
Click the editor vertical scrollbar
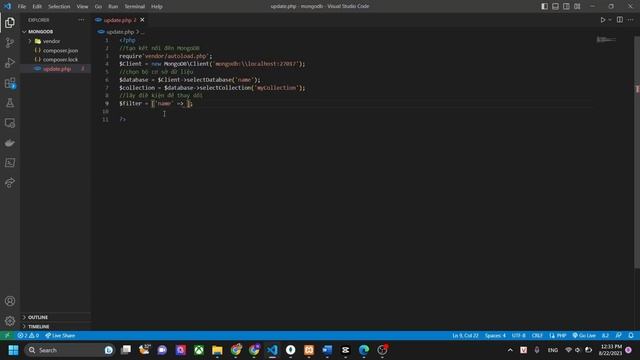[x=637, y=151]
